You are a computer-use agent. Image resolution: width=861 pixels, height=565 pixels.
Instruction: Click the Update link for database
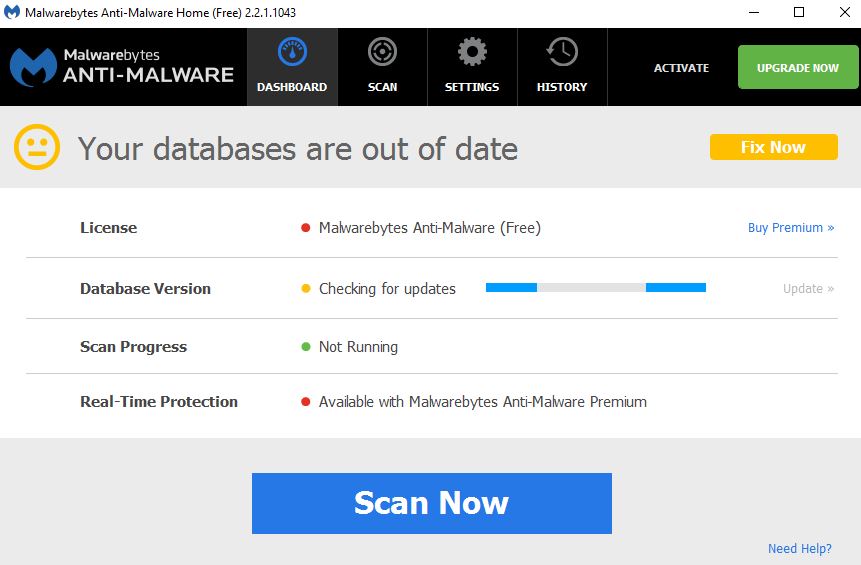pos(808,288)
